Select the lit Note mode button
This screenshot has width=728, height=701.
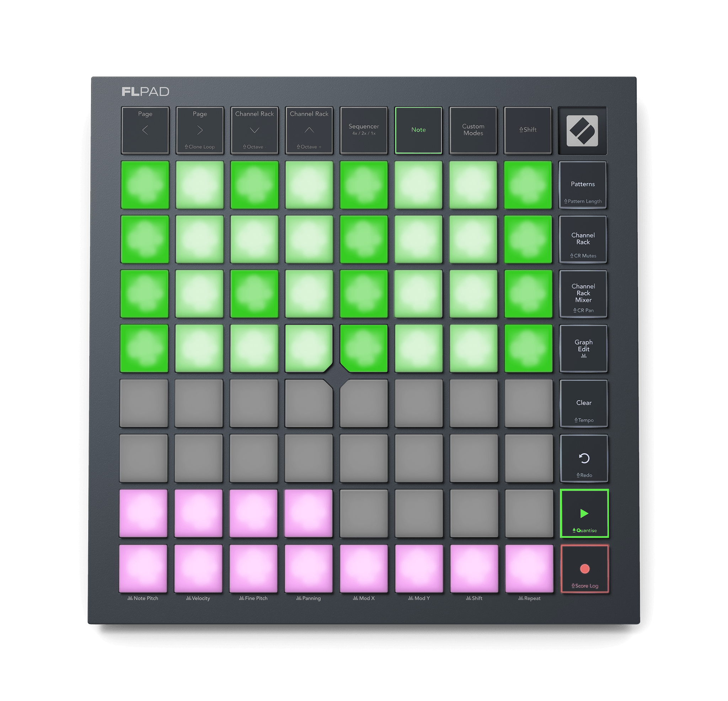tap(419, 130)
